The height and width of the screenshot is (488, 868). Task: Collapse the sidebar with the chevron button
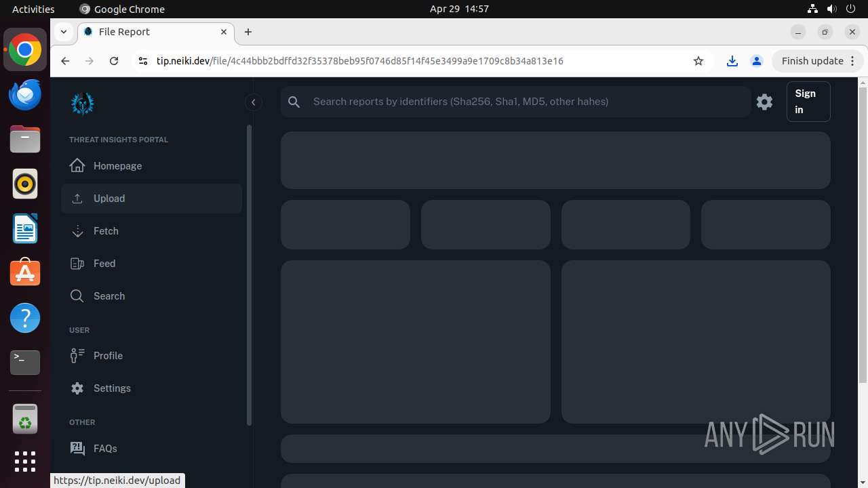pos(253,102)
